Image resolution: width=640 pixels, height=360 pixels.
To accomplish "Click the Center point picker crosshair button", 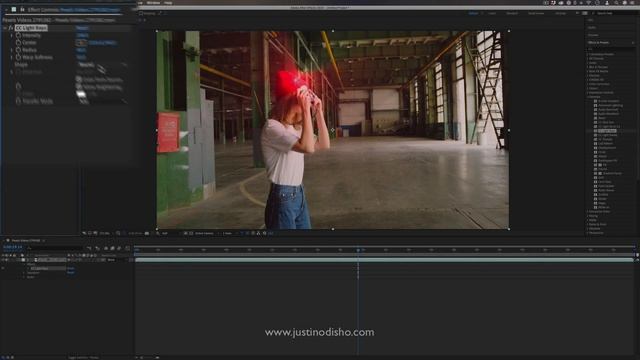I will click(81, 42).
